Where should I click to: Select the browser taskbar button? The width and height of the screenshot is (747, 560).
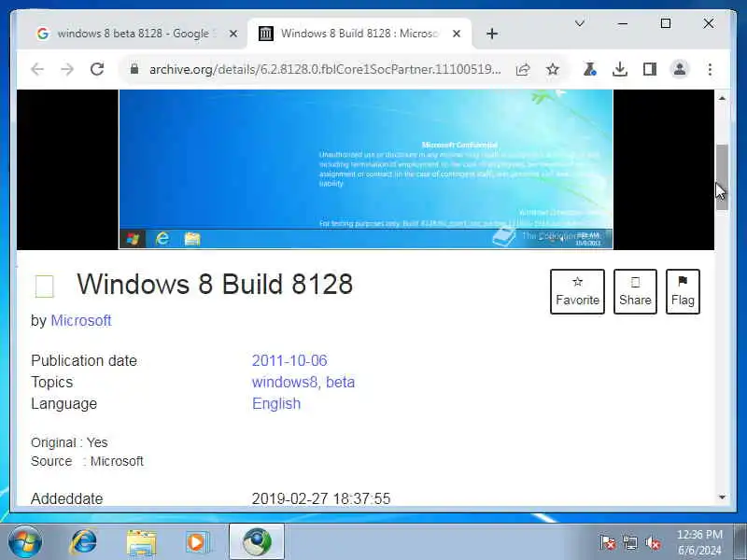[257, 542]
